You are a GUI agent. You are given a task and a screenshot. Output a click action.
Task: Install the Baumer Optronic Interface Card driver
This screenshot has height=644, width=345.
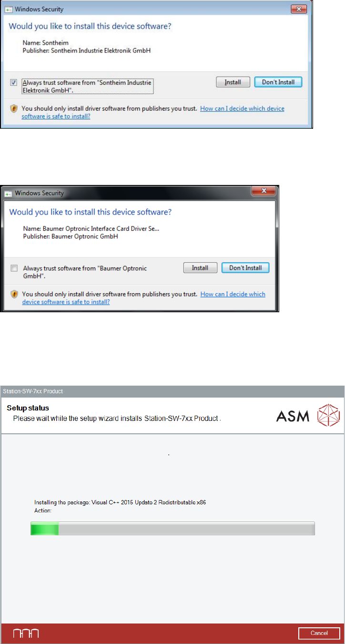pos(200,268)
